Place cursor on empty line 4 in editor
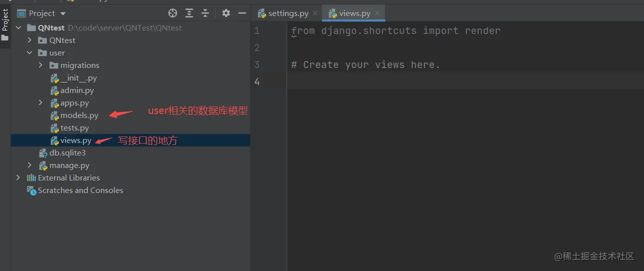 pos(464,81)
